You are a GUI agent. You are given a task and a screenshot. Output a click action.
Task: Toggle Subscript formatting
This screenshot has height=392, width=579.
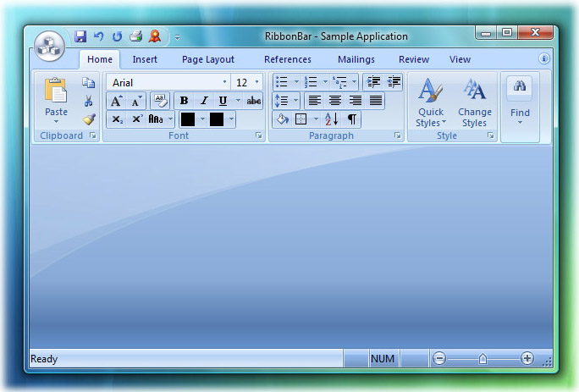(x=117, y=119)
